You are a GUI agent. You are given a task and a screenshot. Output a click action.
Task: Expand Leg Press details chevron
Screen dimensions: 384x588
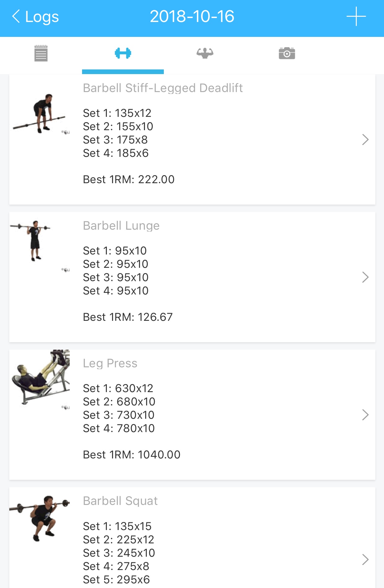coord(365,415)
